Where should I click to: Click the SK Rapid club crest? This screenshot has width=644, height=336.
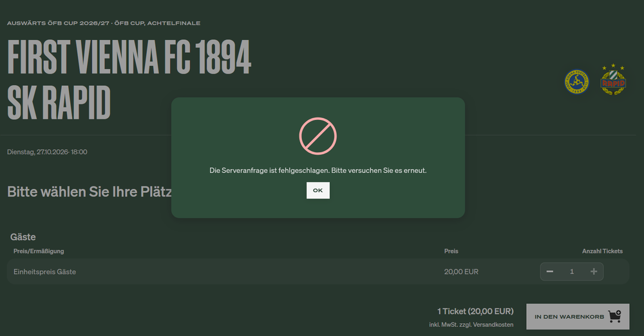point(613,80)
